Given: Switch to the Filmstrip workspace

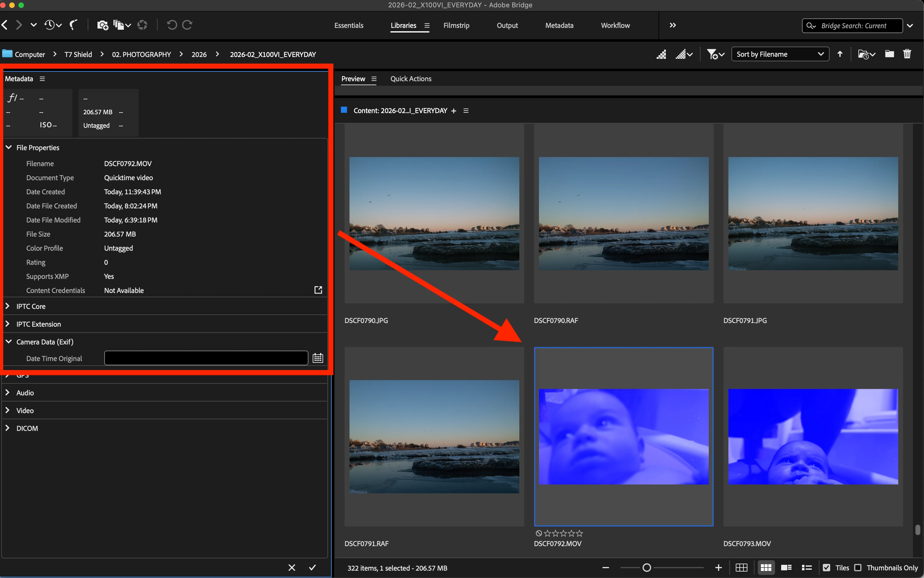Looking at the screenshot, I should point(456,25).
